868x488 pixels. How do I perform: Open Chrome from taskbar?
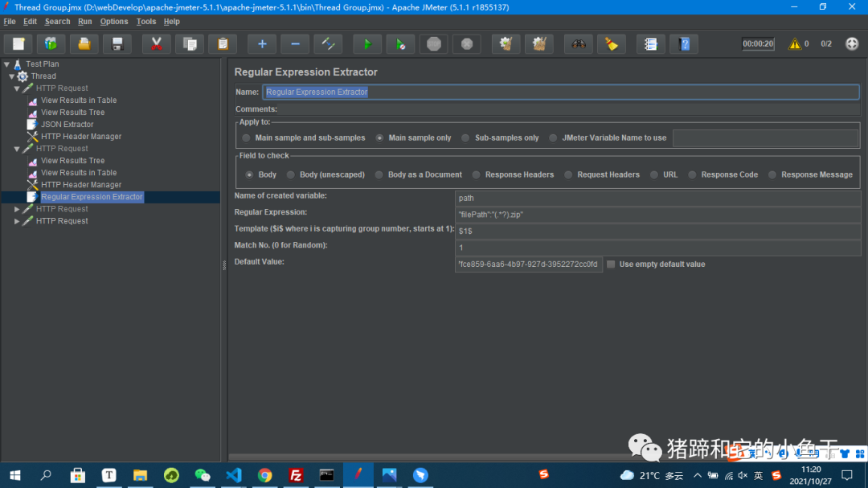[264, 475]
